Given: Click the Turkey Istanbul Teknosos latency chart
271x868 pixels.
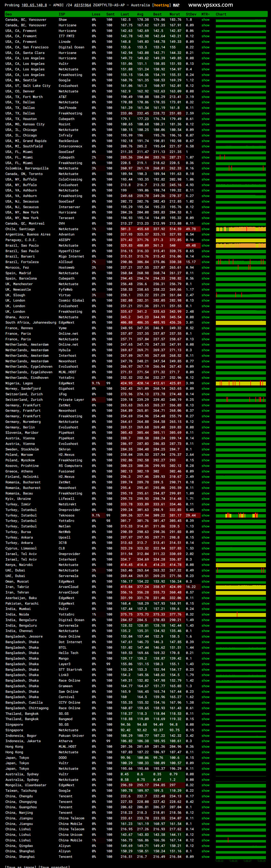Looking at the screenshot, I should pyautogui.click(x=241, y=515).
